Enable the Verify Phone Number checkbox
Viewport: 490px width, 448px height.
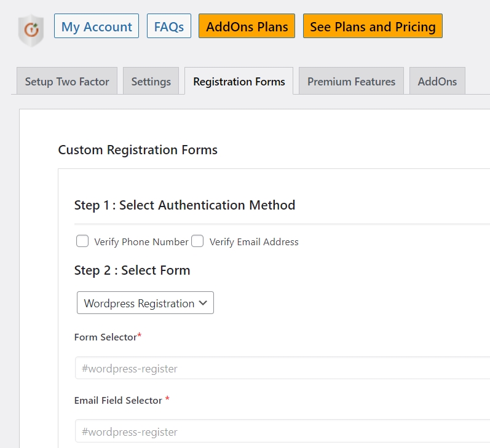(x=82, y=241)
